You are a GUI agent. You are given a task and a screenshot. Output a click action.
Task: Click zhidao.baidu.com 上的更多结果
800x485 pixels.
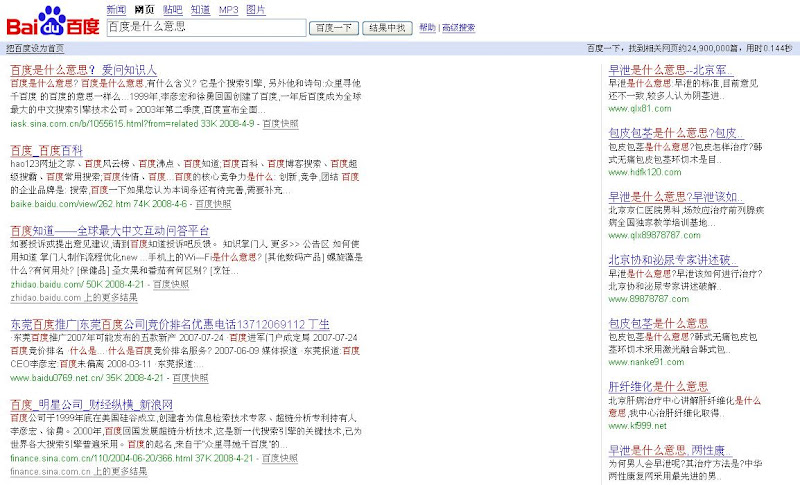click(x=74, y=297)
